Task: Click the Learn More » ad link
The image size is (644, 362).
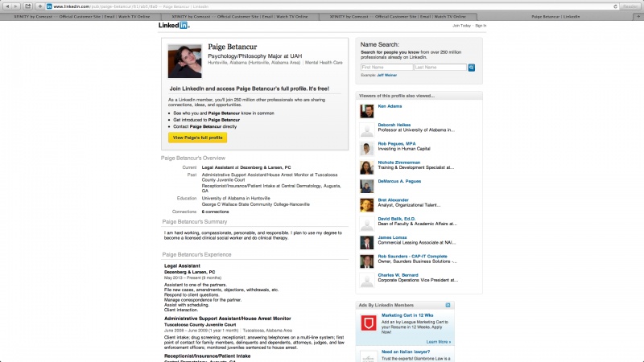Action: [438, 342]
